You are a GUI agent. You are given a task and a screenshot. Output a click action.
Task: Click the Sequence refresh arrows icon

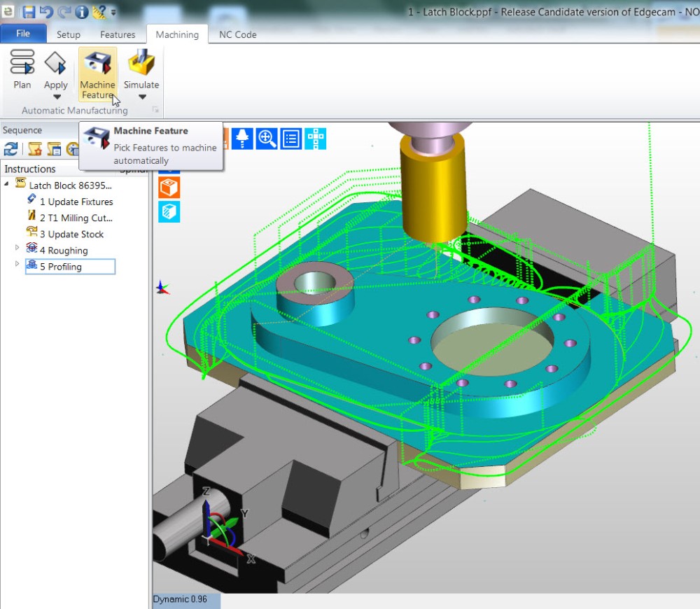point(10,149)
